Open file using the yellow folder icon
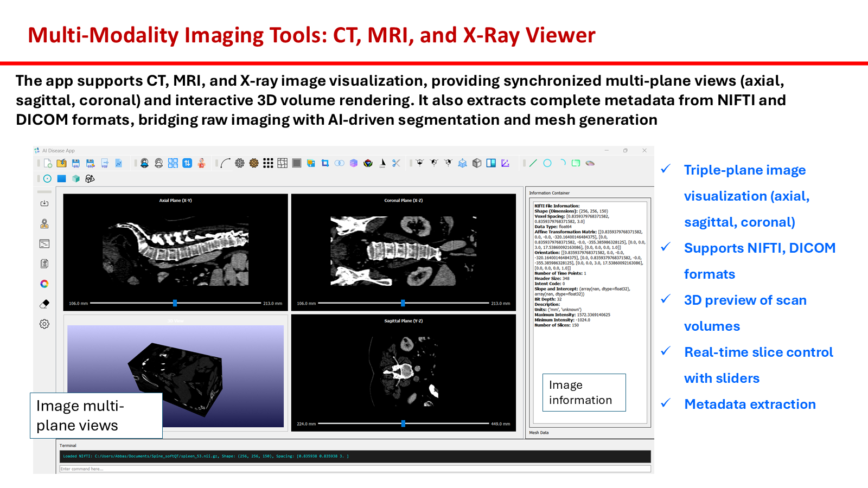The height and width of the screenshot is (488, 868). coord(62,163)
